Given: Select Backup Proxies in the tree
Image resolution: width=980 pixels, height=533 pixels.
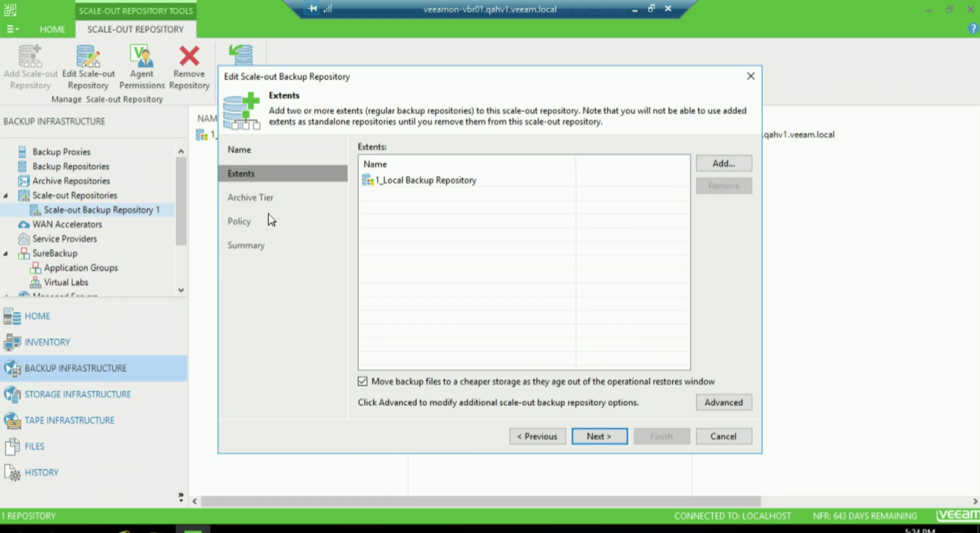Looking at the screenshot, I should [x=61, y=152].
